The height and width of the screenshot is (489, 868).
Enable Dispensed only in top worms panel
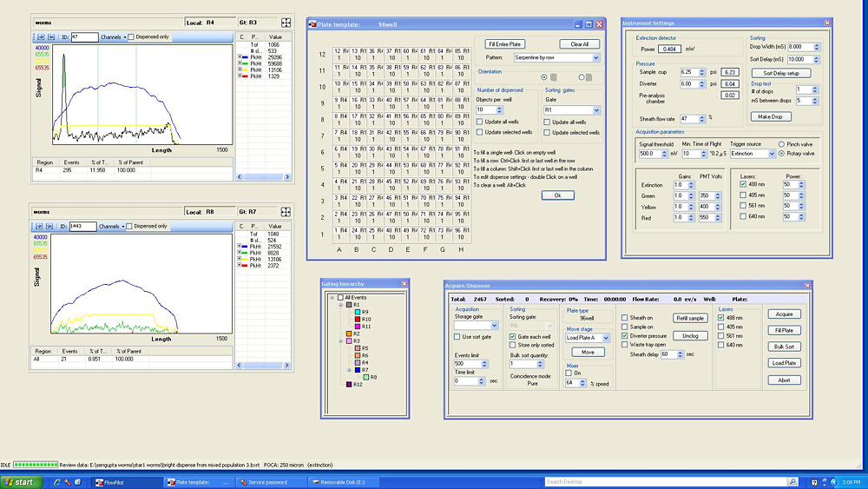click(130, 37)
